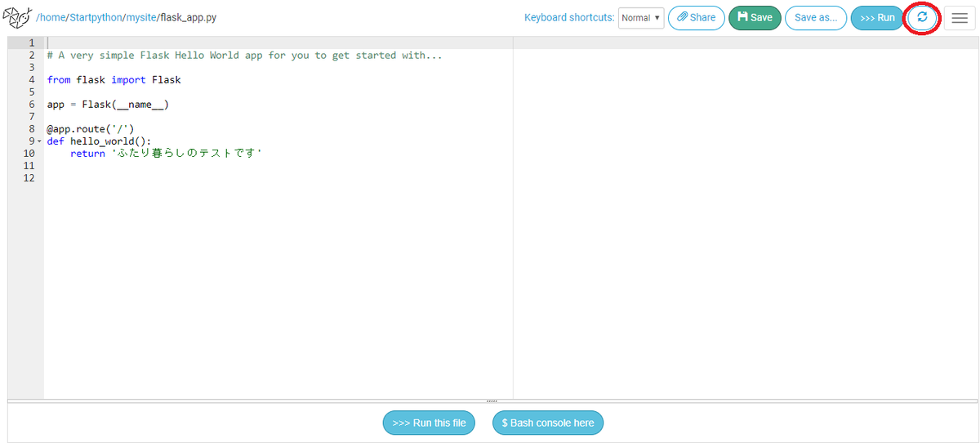
Task: Click the 'def hello_world():' line
Action: 99,141
